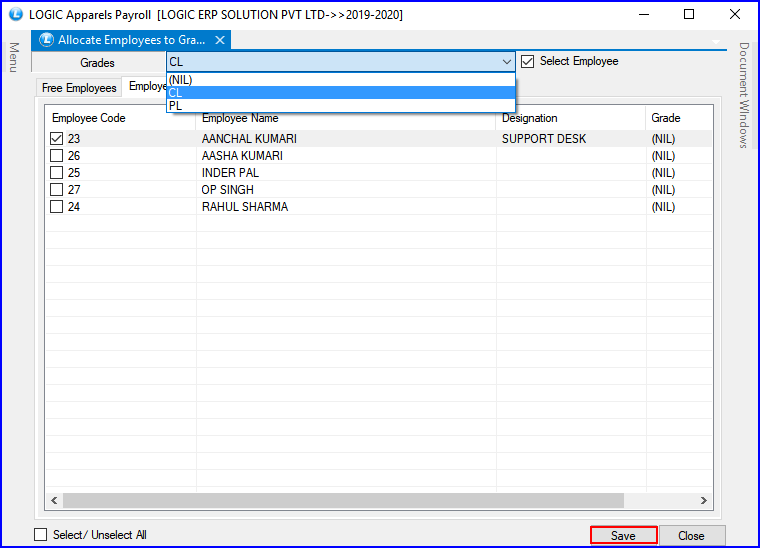Click the INDER PAL name cell
Image resolution: width=760 pixels, height=548 pixels.
346,172
